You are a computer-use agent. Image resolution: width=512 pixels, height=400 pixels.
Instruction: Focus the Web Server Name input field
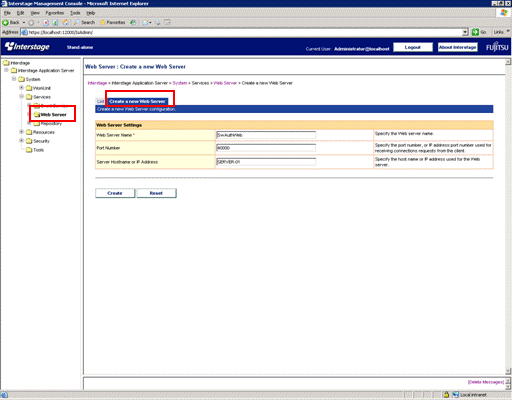(x=266, y=135)
